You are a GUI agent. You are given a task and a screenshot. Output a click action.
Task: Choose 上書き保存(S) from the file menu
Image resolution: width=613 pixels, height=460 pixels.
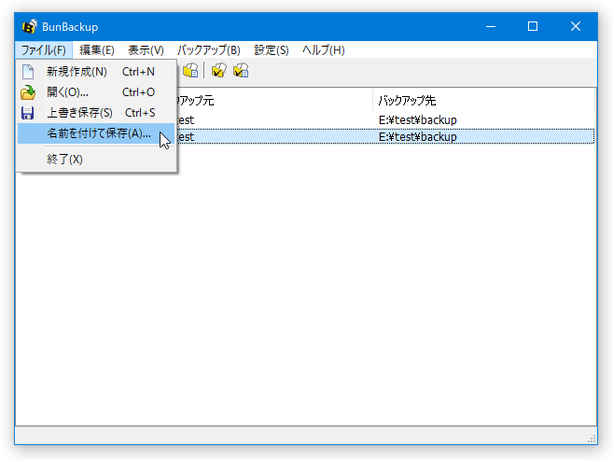[x=96, y=113]
